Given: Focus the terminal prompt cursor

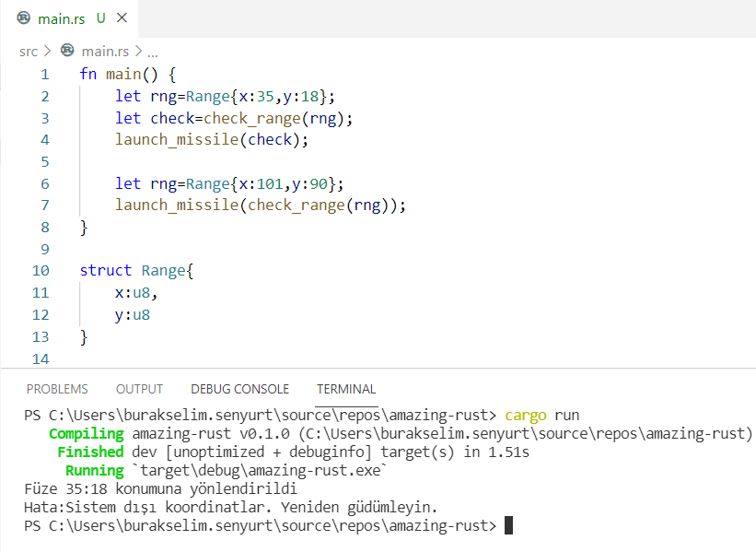Looking at the screenshot, I should point(508,525).
